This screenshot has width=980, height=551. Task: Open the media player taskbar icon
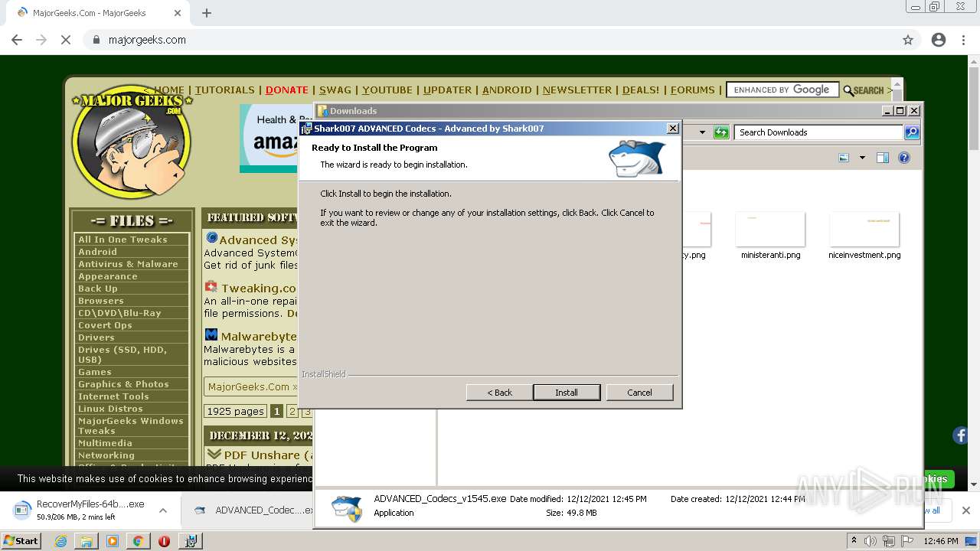[x=113, y=541]
